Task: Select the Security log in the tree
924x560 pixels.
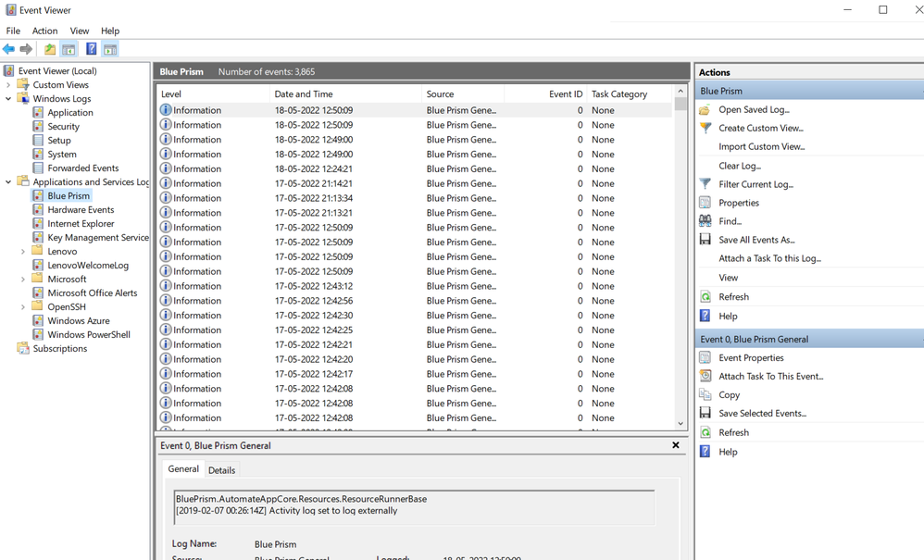Action: (63, 127)
